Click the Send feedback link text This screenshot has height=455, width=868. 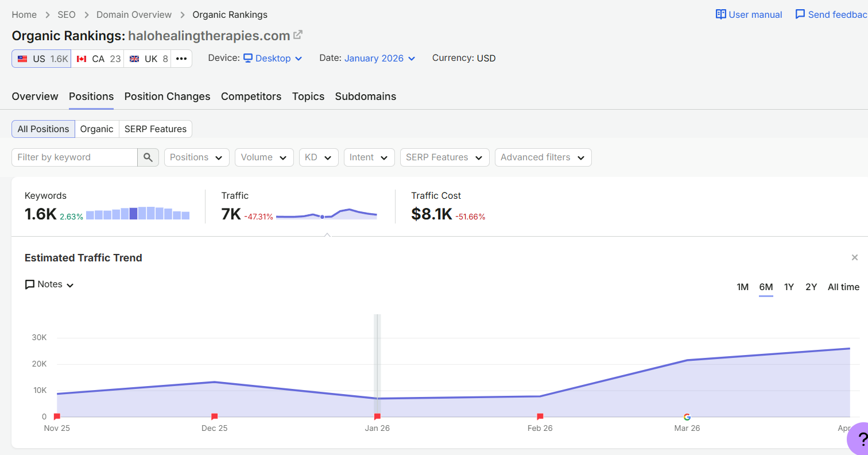pos(838,14)
